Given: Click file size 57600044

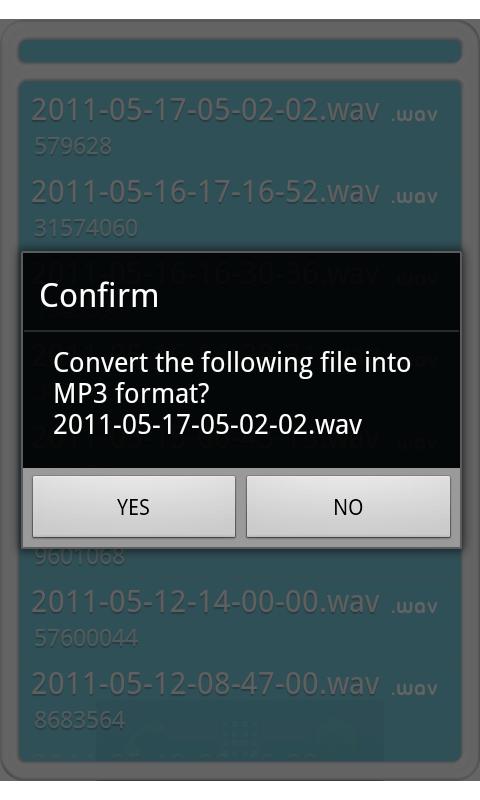Looking at the screenshot, I should pyautogui.click(x=86, y=638).
